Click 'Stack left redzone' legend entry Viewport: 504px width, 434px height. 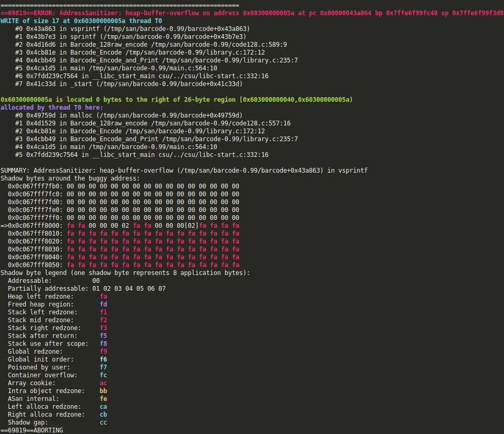click(57, 312)
